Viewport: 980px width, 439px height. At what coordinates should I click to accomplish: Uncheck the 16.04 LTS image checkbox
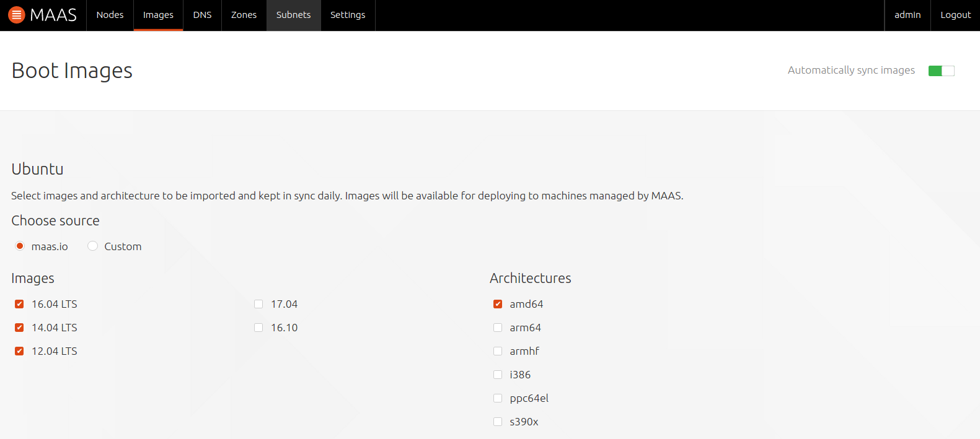point(19,304)
